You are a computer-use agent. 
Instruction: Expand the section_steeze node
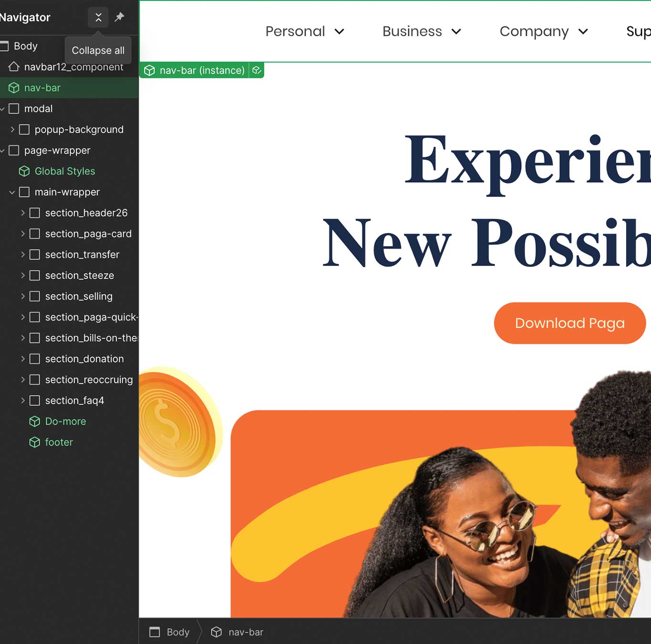click(23, 275)
